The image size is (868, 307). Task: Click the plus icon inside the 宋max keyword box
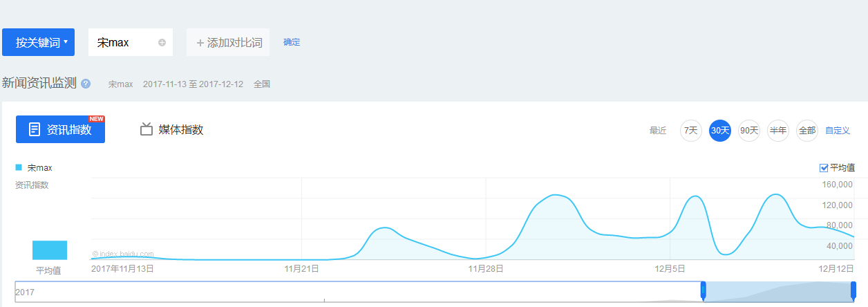[162, 42]
